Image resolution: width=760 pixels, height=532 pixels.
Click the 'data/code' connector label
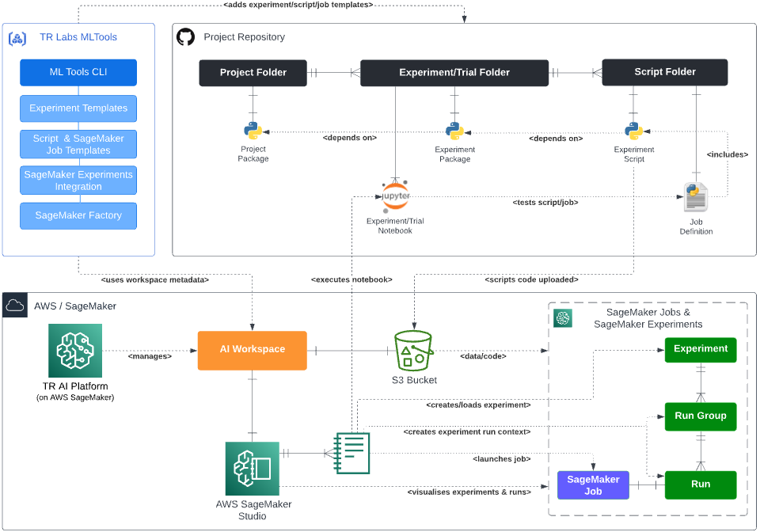(483, 356)
